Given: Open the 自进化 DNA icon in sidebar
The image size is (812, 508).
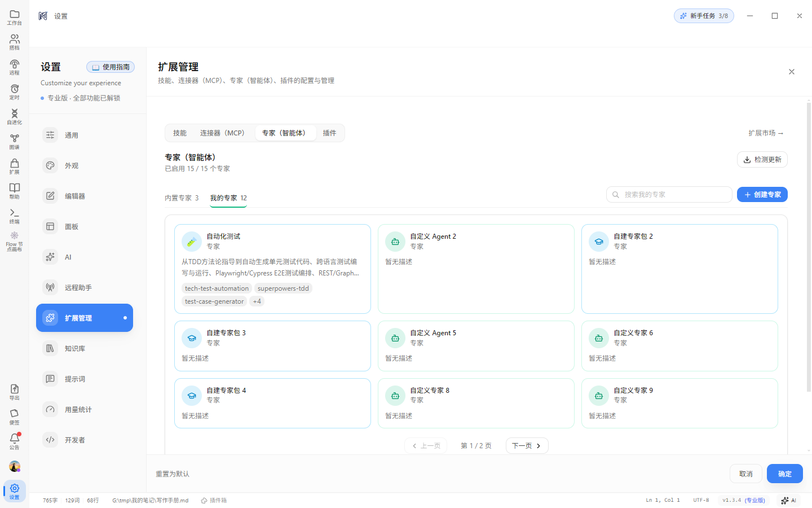Looking at the screenshot, I should (15, 116).
